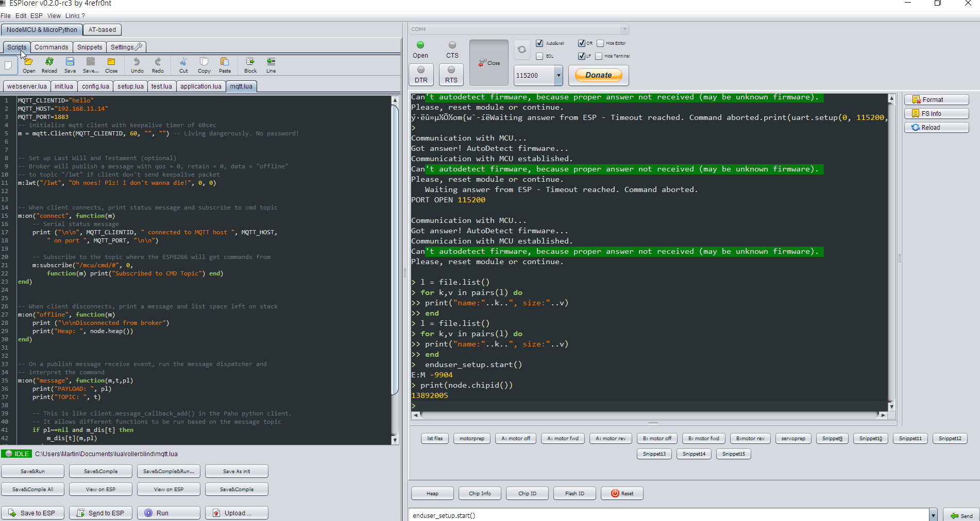Click the Block send icon
Screen dimensions: 980x521
tap(250, 62)
